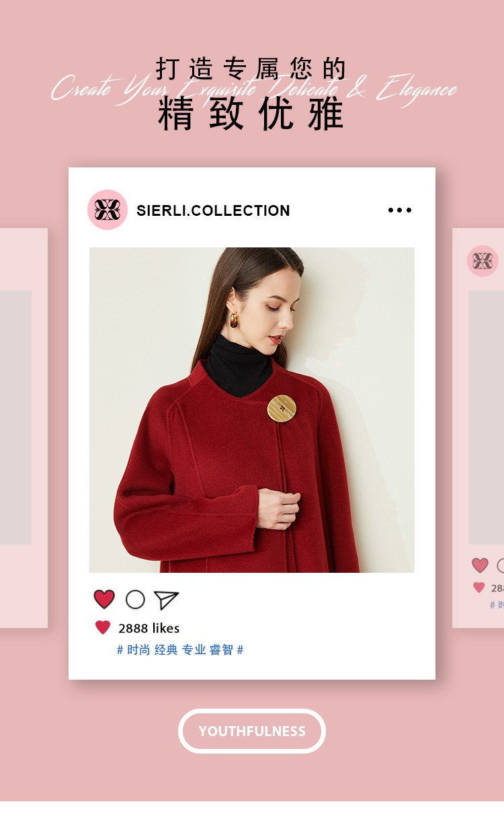Click the 睿智 hashtag

pos(221,650)
